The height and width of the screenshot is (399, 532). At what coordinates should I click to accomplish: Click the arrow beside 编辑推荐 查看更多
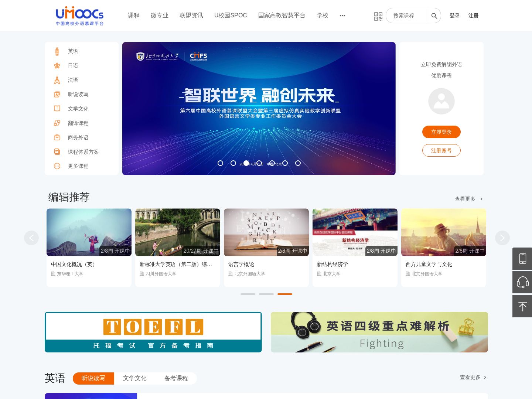coord(481,199)
